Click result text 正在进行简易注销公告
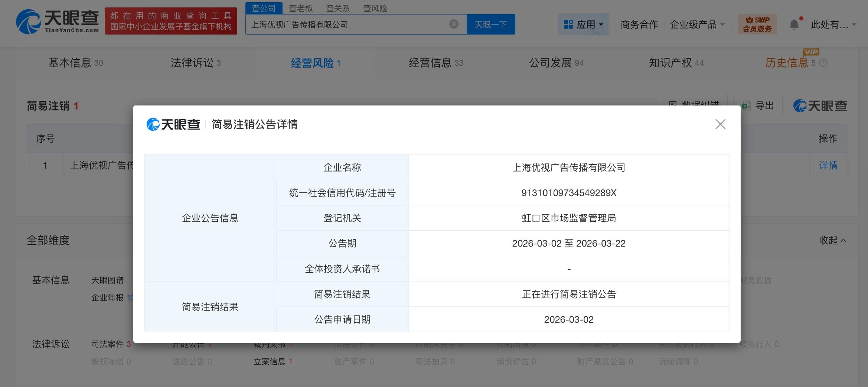The image size is (868, 387). (x=569, y=294)
